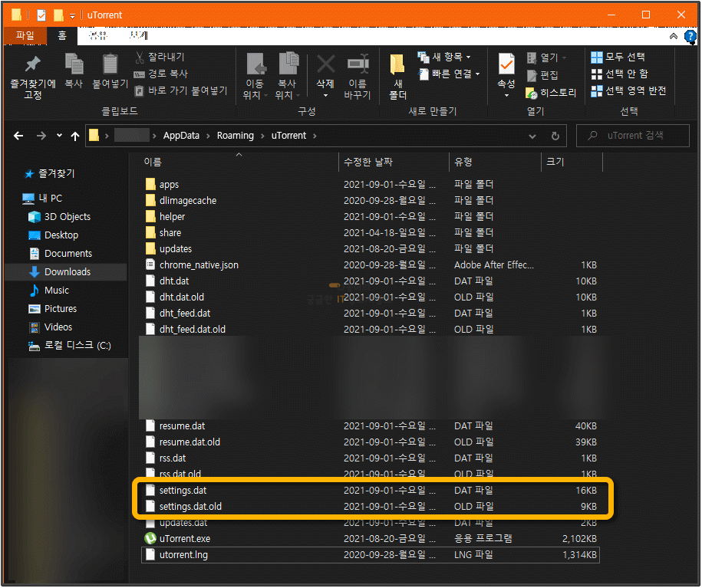Open Desktop in sidebar
Image resolution: width=702 pixels, height=588 pixels.
click(53, 235)
